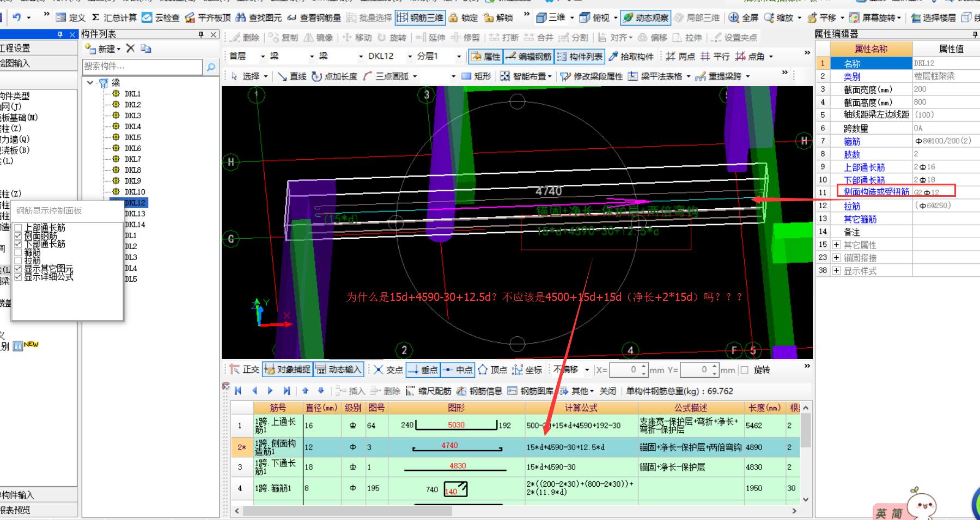Toggle 正交 ortho mode
Image resolution: width=980 pixels, height=520 pixels.
click(244, 370)
